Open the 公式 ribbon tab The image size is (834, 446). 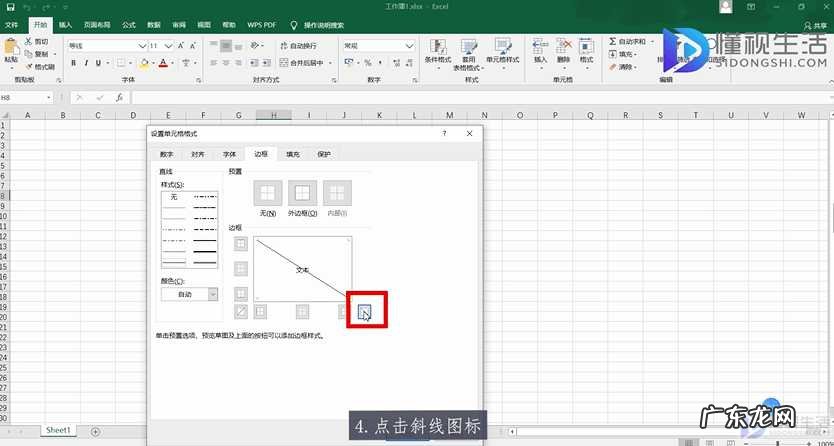(129, 25)
